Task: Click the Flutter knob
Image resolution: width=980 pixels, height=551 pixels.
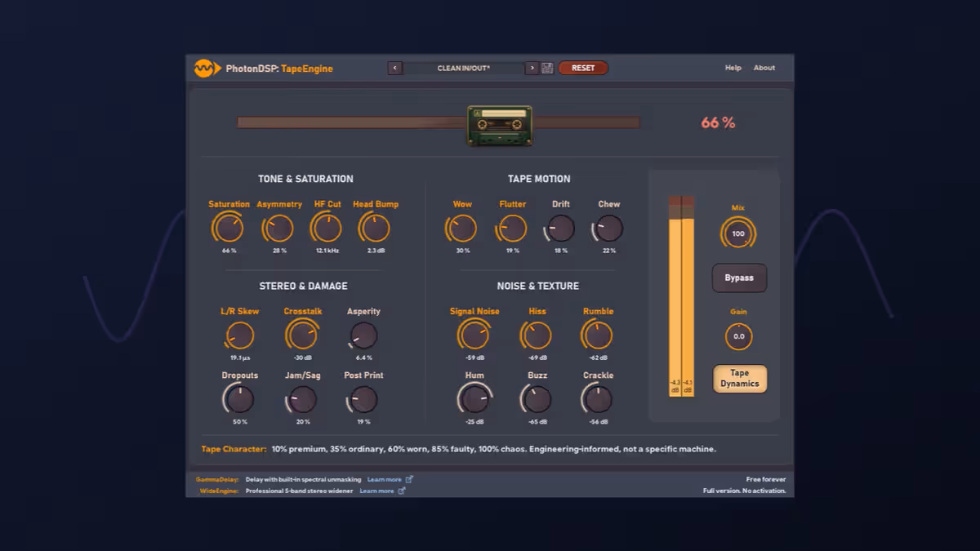Action: pyautogui.click(x=513, y=228)
